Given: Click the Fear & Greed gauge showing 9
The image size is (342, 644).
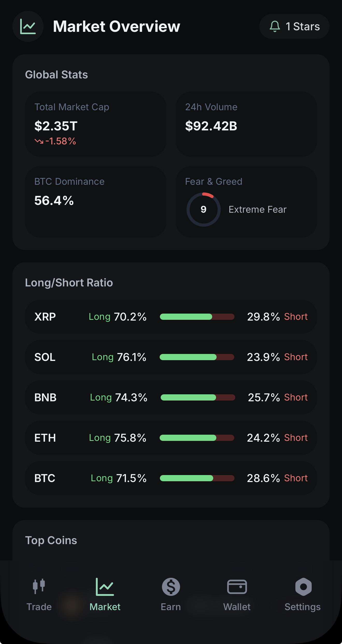Looking at the screenshot, I should point(204,209).
